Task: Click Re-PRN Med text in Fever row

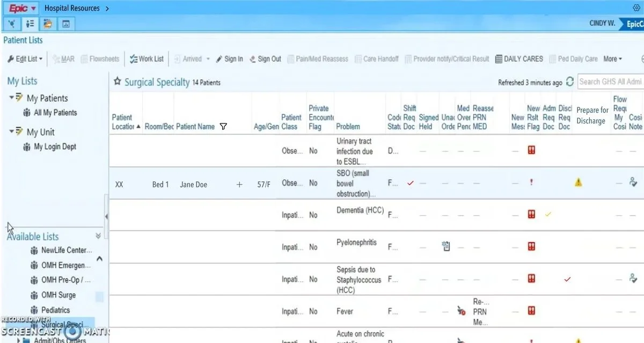Action: pyautogui.click(x=481, y=312)
